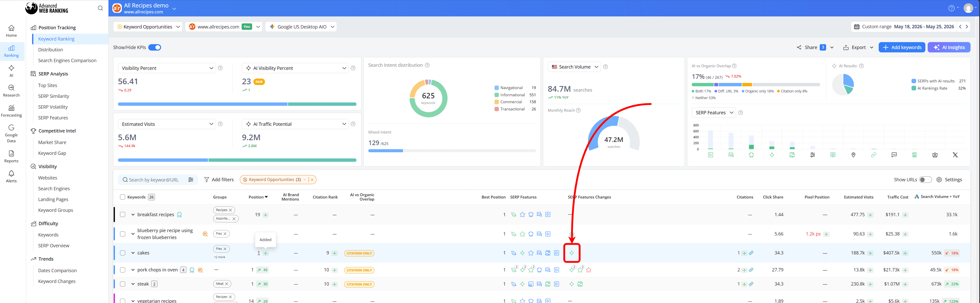Open Distribution in Position Tracking
980x303 pixels.
click(51, 50)
